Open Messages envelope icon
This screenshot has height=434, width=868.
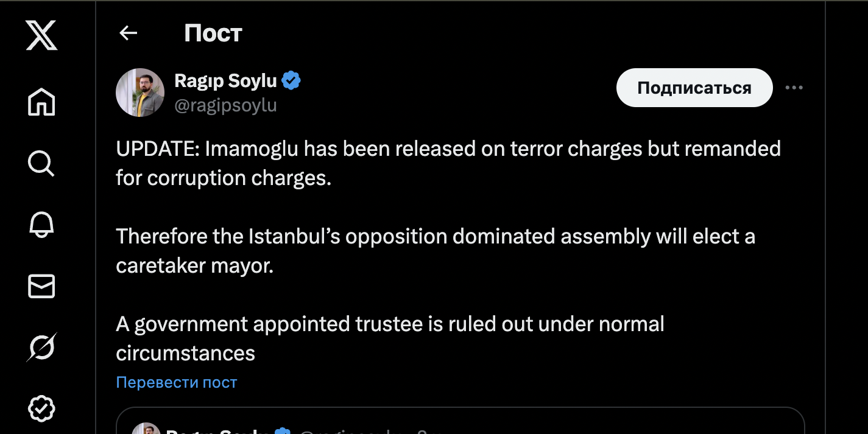point(41,286)
